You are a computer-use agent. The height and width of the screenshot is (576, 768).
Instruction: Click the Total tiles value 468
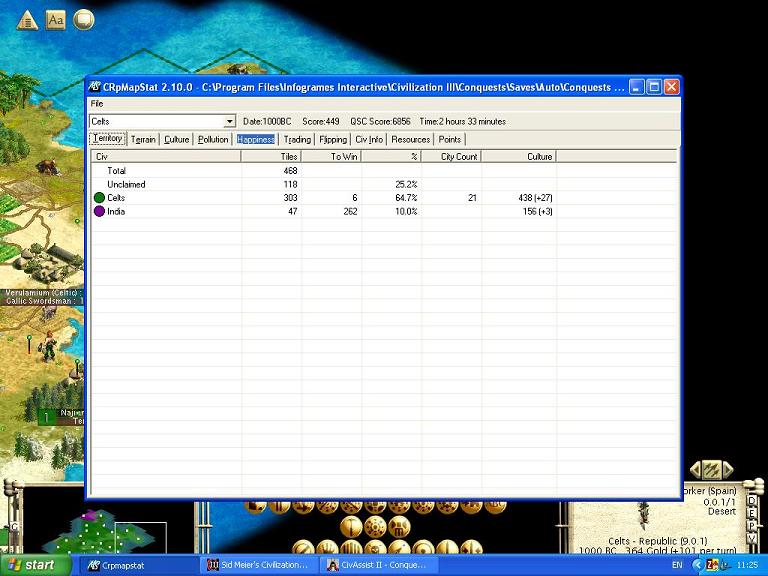click(290, 171)
